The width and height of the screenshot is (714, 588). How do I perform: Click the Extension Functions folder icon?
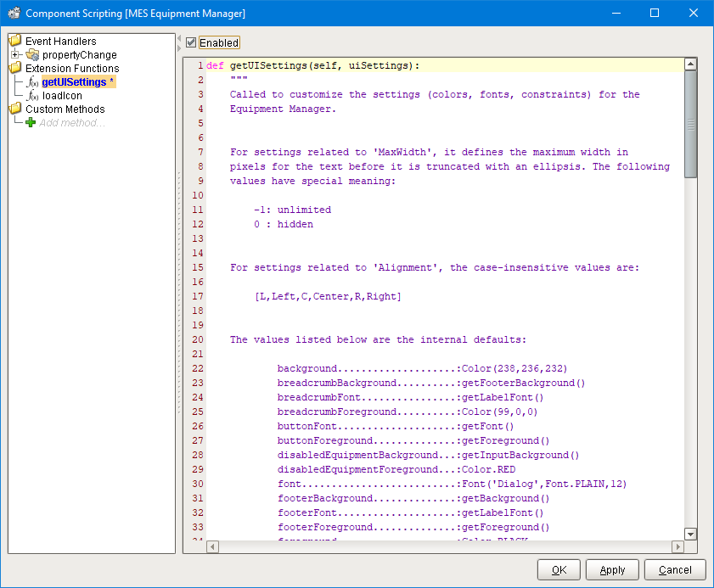pyautogui.click(x=15, y=68)
